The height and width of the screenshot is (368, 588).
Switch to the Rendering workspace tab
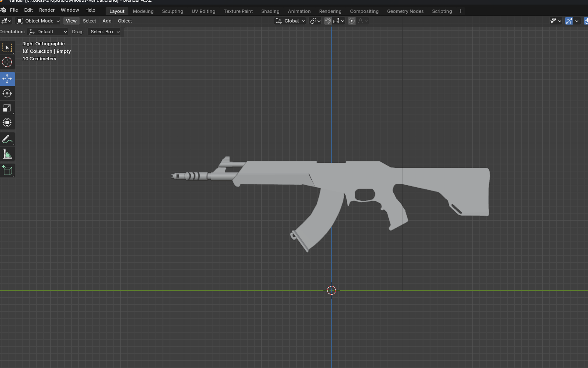330,11
